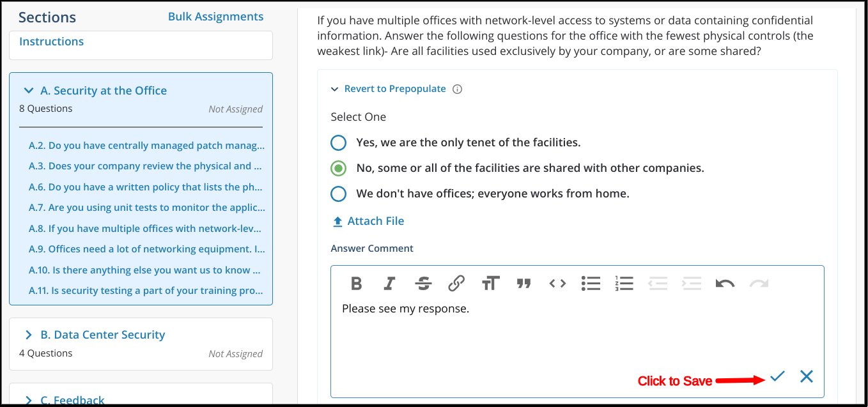The image size is (868, 407).
Task: Cancel the comment with the X icon
Action: pos(807,376)
